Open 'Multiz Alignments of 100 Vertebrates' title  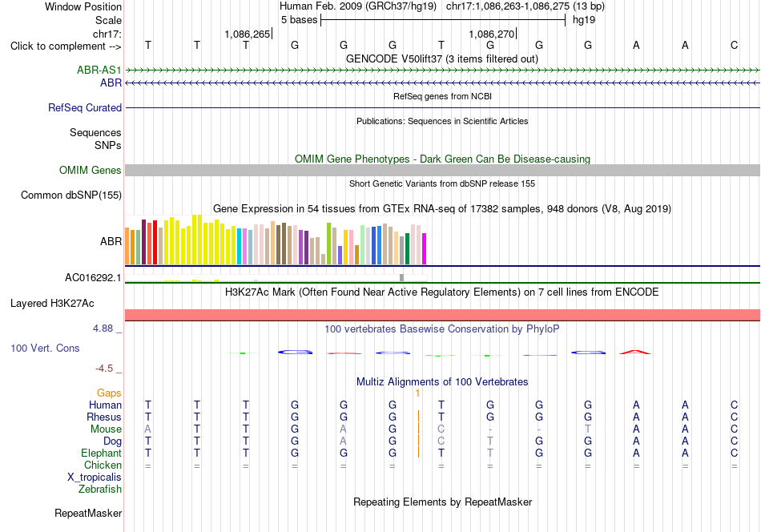click(442, 381)
